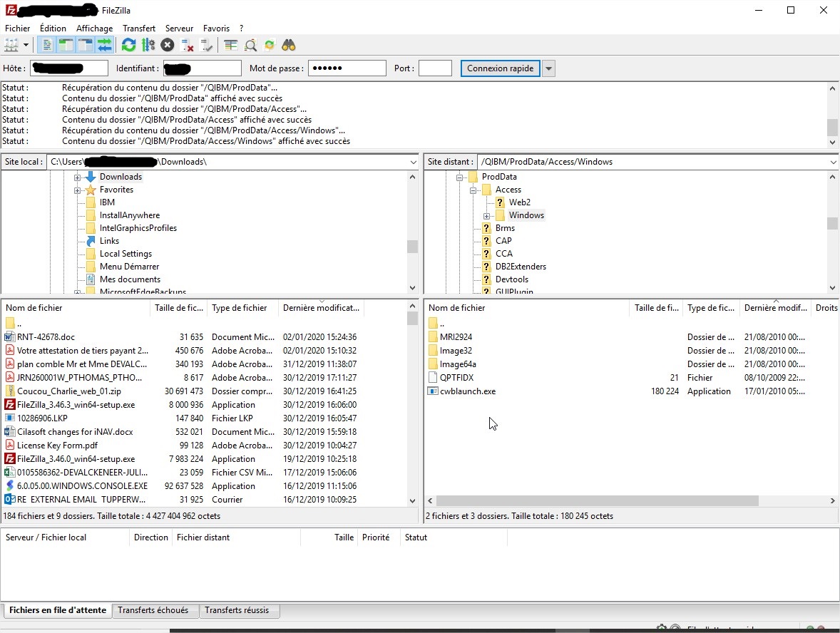
Task: Click inside the Port input field
Action: (435, 68)
